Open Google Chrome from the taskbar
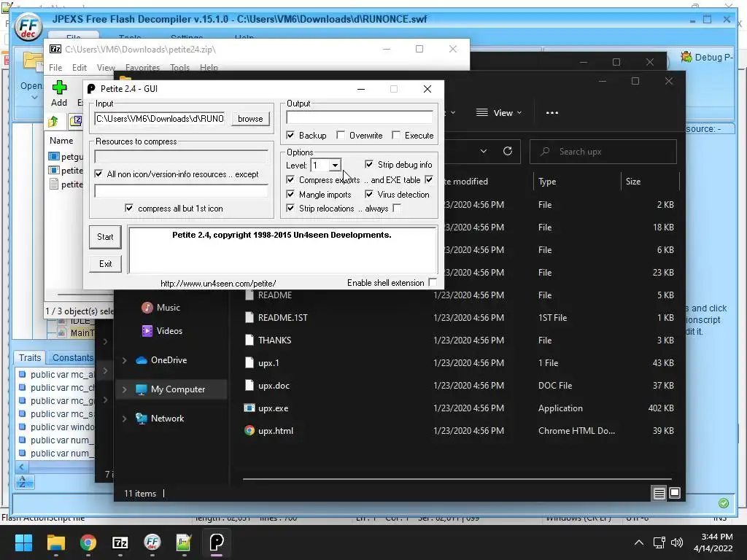747x560 pixels. tap(88, 542)
